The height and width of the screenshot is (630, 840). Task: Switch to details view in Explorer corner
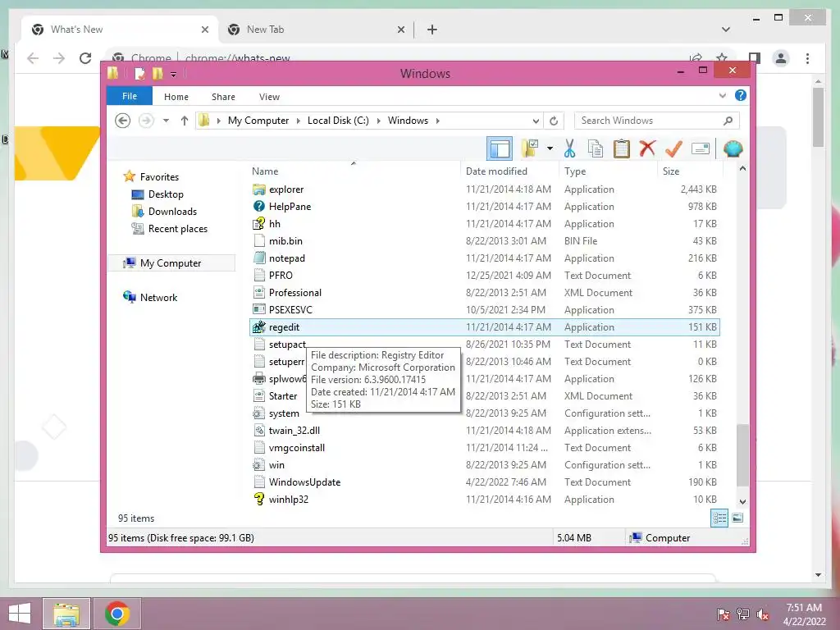(719, 518)
